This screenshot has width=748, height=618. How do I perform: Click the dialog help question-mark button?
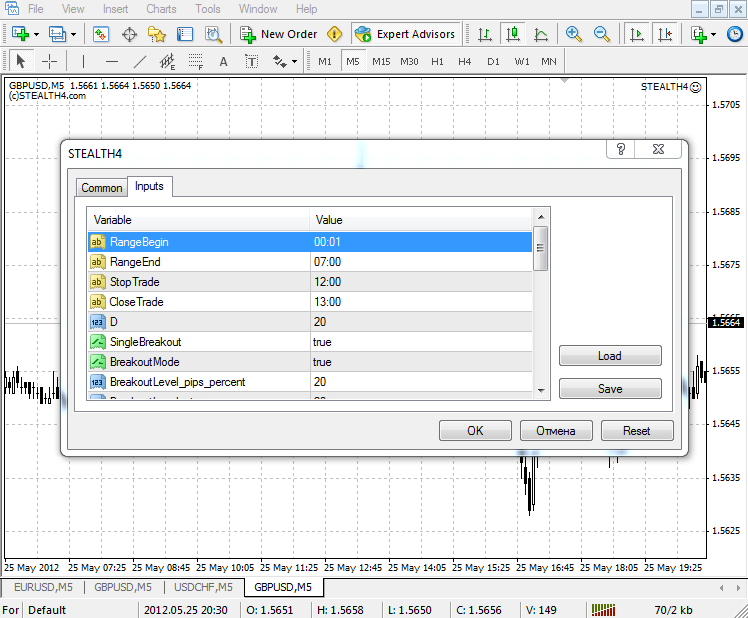(621, 149)
